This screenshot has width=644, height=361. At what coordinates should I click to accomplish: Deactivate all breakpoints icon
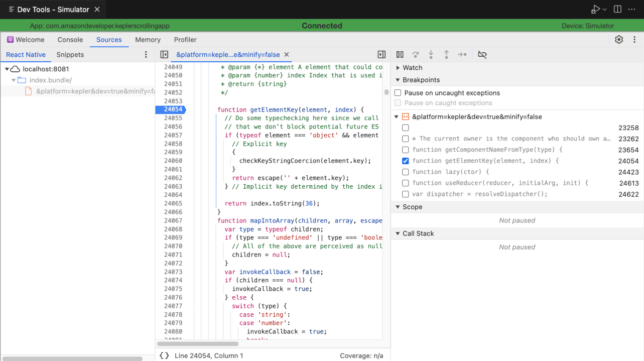point(482,54)
